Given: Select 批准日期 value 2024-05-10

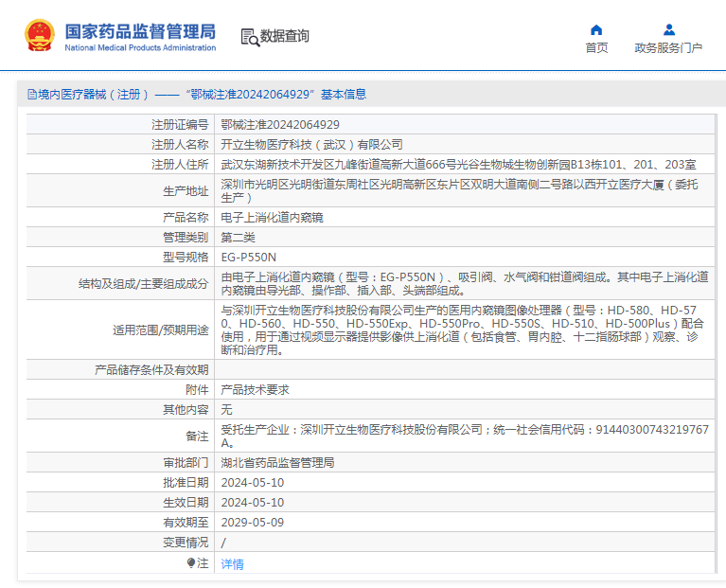Looking at the screenshot, I should 253,483.
